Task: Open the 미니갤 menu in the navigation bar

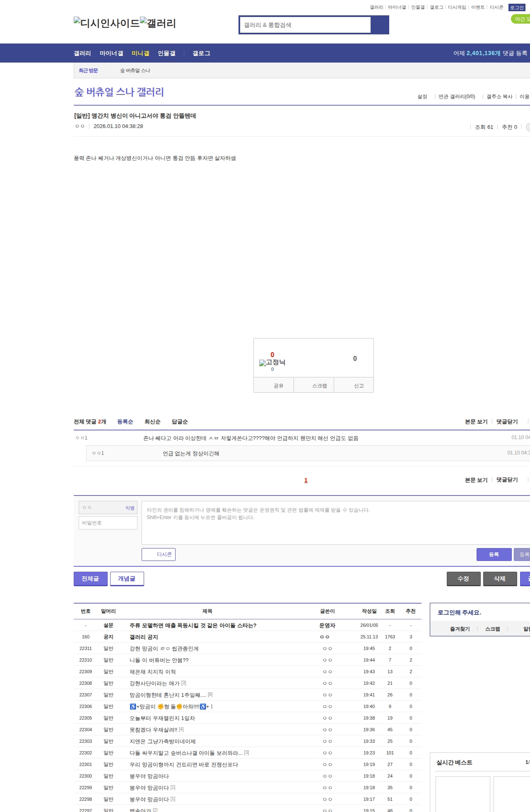Action: click(140, 53)
